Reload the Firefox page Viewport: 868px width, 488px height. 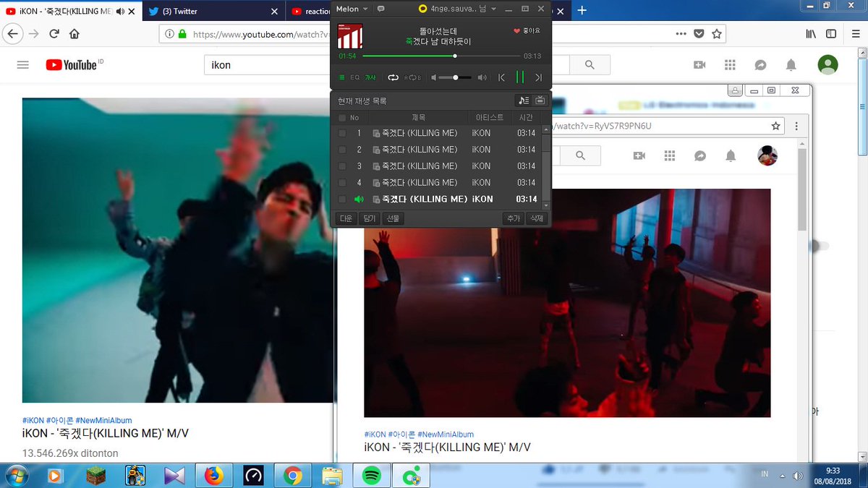(54, 34)
